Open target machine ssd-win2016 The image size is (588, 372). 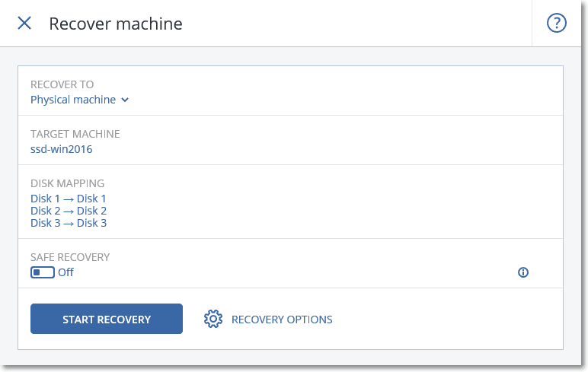[61, 149]
